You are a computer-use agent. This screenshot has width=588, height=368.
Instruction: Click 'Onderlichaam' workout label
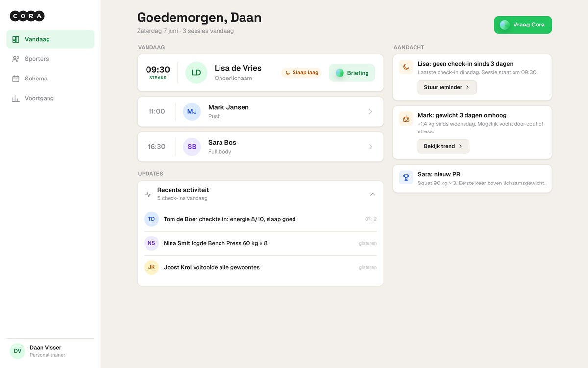[233, 79]
